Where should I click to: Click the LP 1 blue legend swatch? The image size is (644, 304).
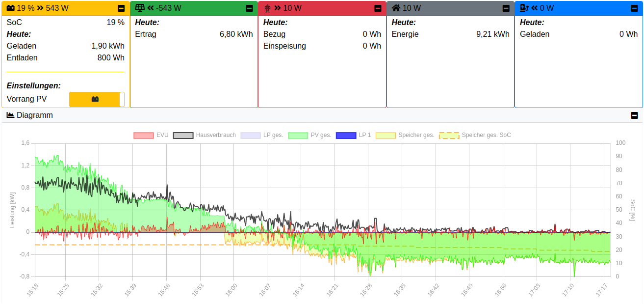tap(345, 135)
